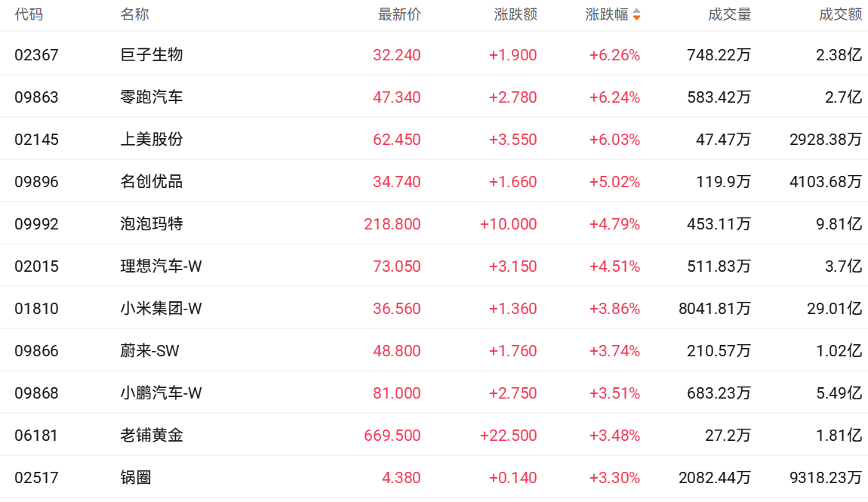This screenshot has height=502, width=868.
Task: Select stock code 02145
Action: 36,140
